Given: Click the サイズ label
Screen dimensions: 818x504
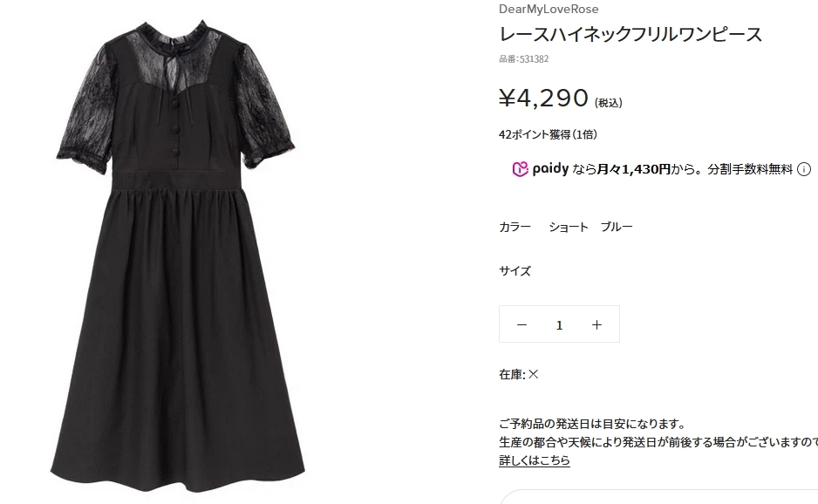Looking at the screenshot, I should click(515, 271).
